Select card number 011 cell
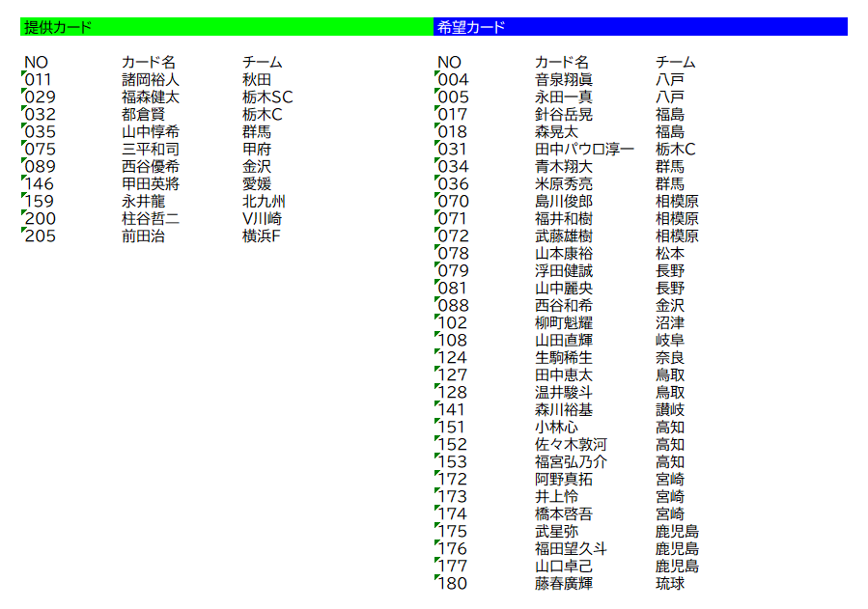 pos(38,80)
